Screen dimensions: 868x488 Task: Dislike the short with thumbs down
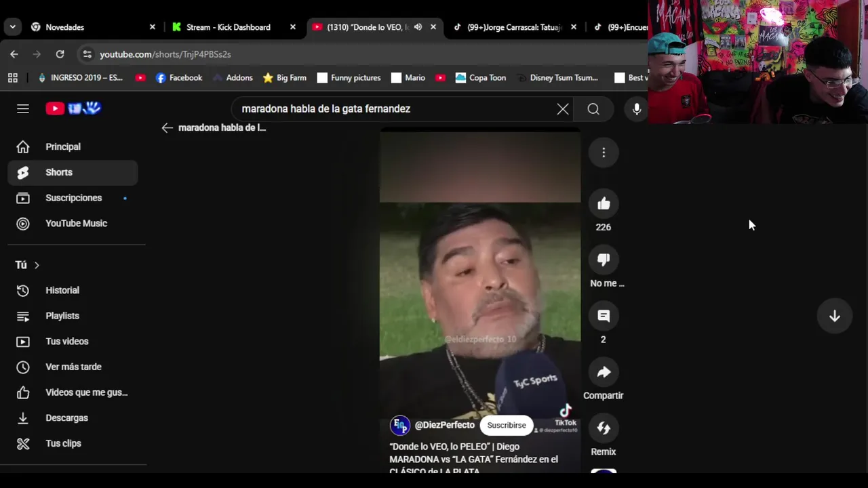click(x=604, y=260)
